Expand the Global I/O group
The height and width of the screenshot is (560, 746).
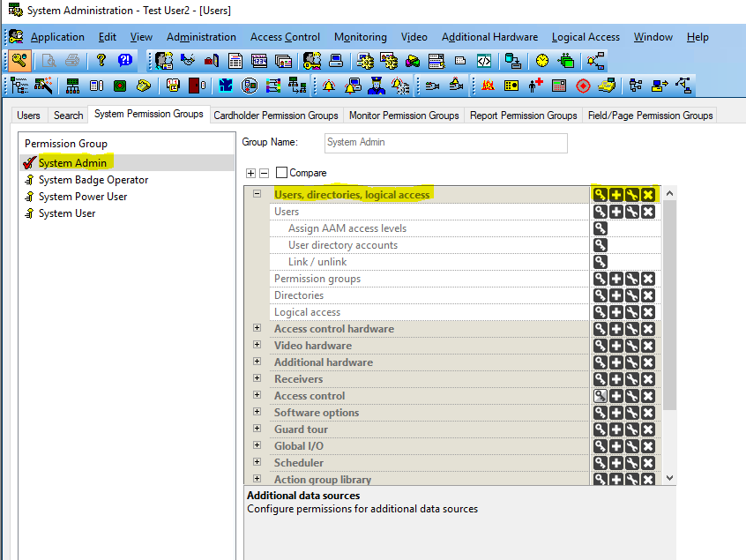257,444
